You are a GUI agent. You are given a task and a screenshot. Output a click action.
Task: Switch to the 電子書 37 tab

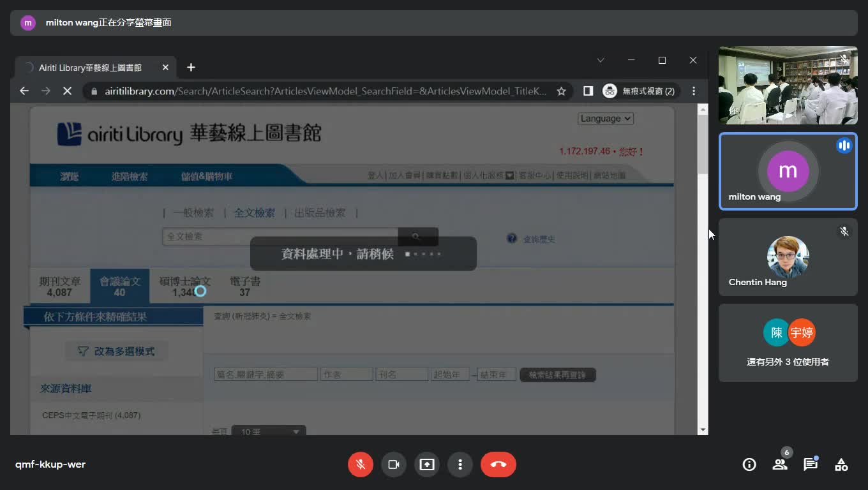pos(245,286)
